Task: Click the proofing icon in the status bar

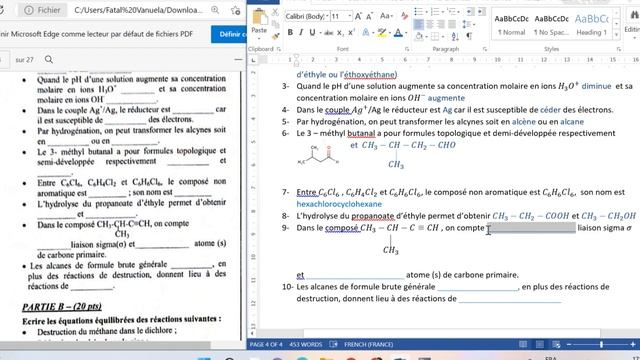Action: tap(333, 344)
